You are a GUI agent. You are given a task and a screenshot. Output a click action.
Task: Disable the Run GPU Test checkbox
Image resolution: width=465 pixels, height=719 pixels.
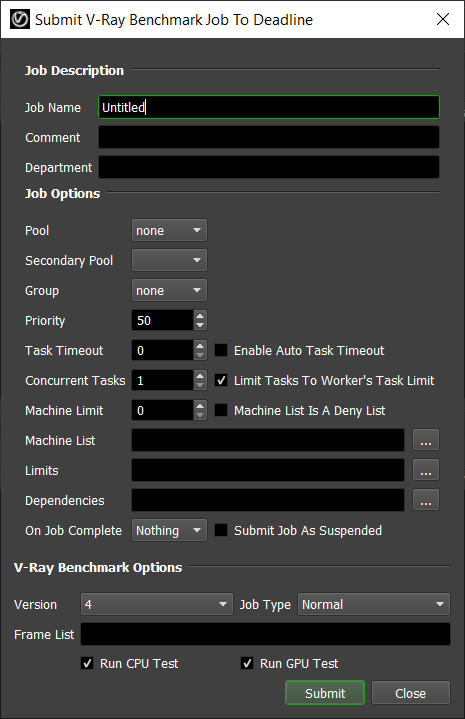click(x=247, y=663)
